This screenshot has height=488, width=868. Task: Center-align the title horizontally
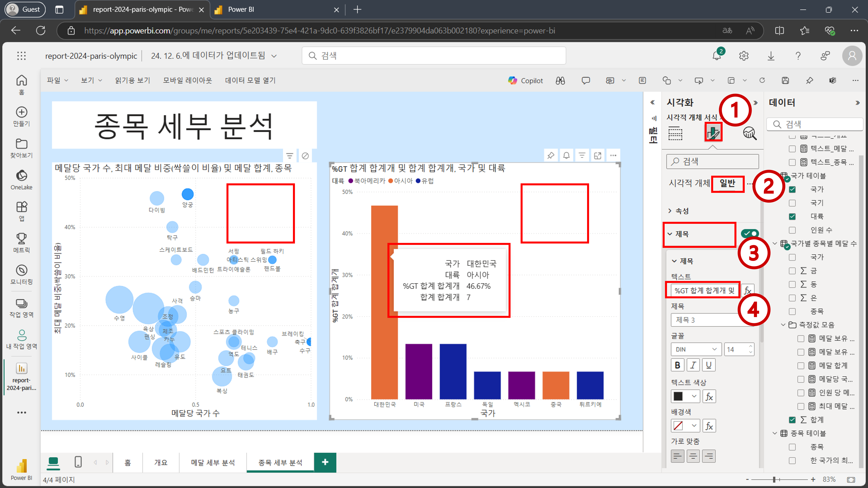pyautogui.click(x=693, y=456)
